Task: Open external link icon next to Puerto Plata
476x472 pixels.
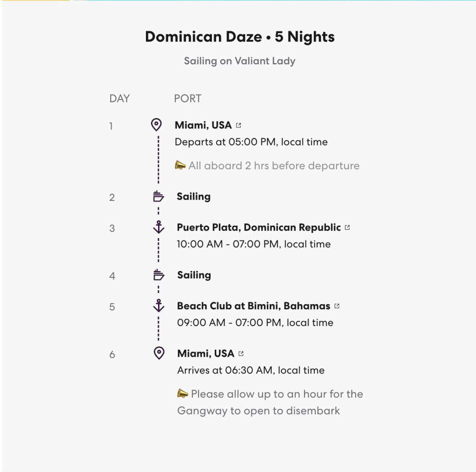Action: pyautogui.click(x=347, y=227)
